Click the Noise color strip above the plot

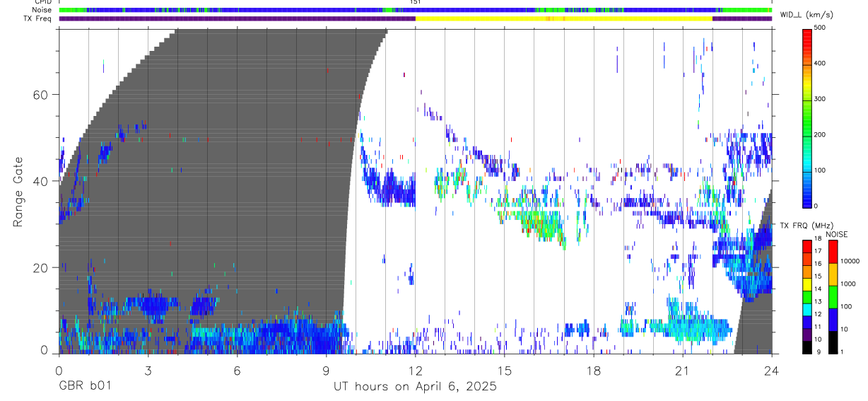click(x=415, y=11)
